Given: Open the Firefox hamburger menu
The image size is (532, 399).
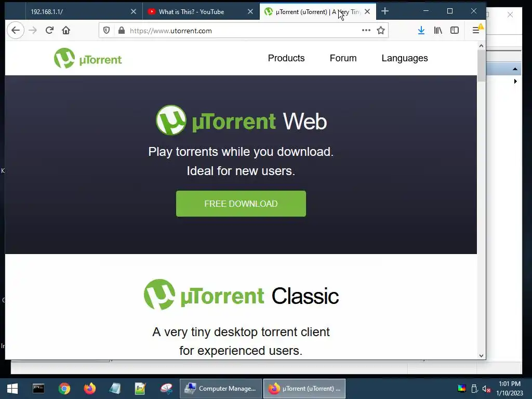Looking at the screenshot, I should tap(476, 31).
